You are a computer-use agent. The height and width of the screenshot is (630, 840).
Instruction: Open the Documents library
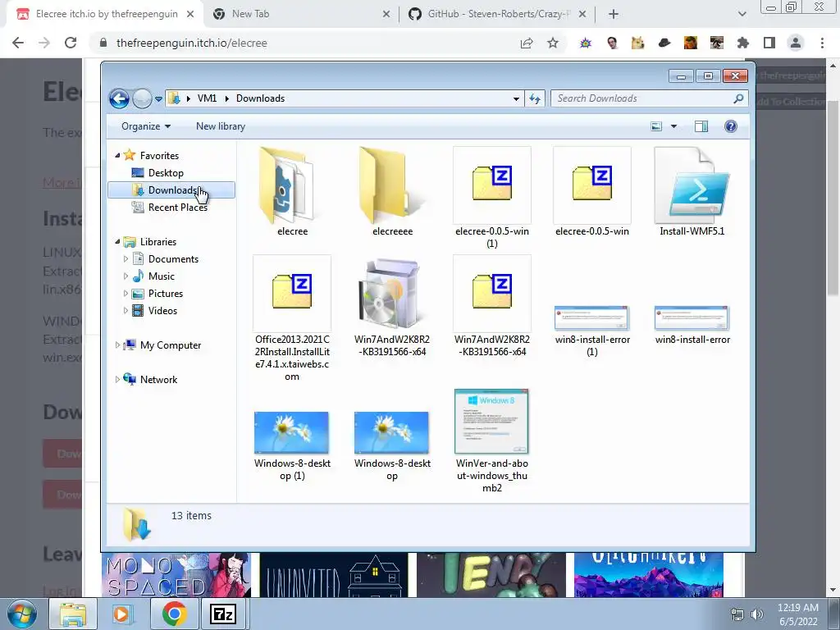173,259
